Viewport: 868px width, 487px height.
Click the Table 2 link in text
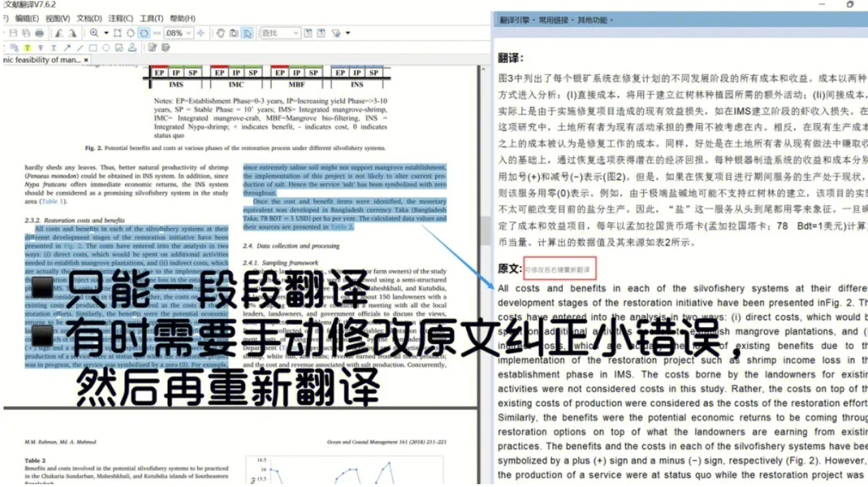(x=342, y=227)
